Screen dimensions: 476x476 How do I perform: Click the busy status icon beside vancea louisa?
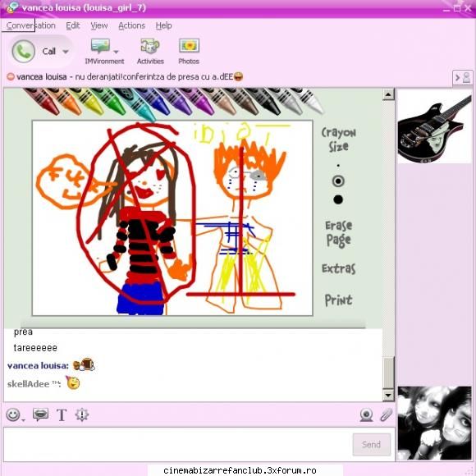11,76
